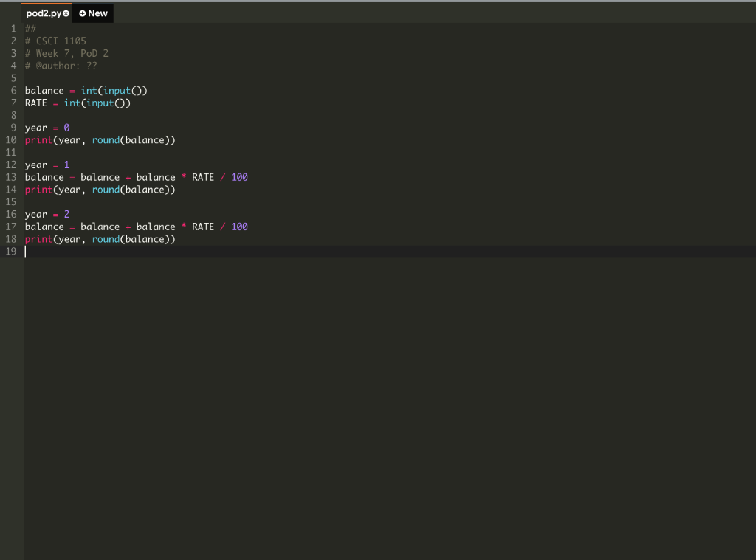
Task: Click the '# CSCI 1105' comment
Action: click(x=55, y=41)
